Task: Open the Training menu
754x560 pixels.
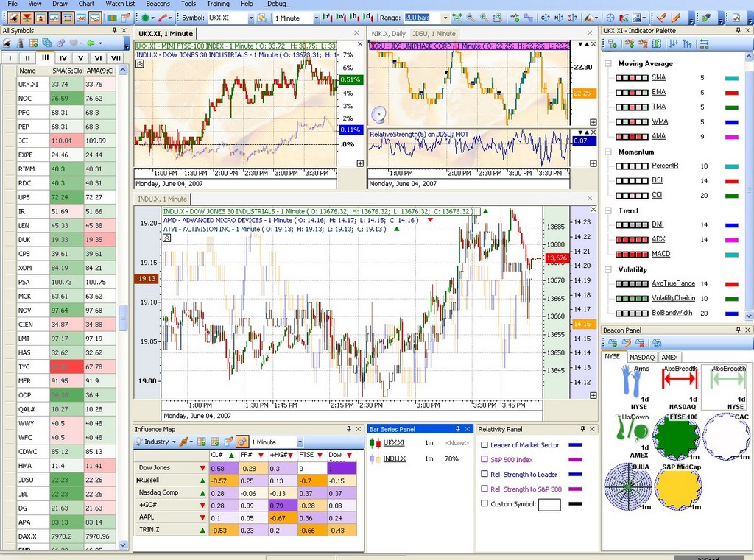Action: click(x=218, y=4)
